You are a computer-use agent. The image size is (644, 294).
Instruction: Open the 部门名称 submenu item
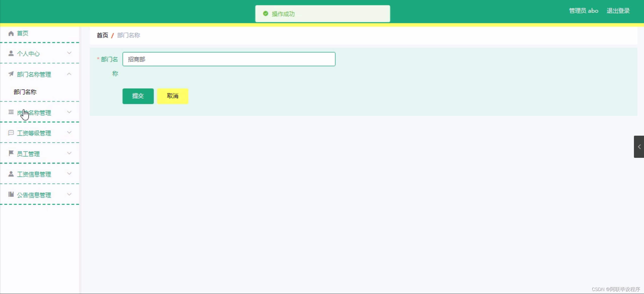[x=25, y=92]
